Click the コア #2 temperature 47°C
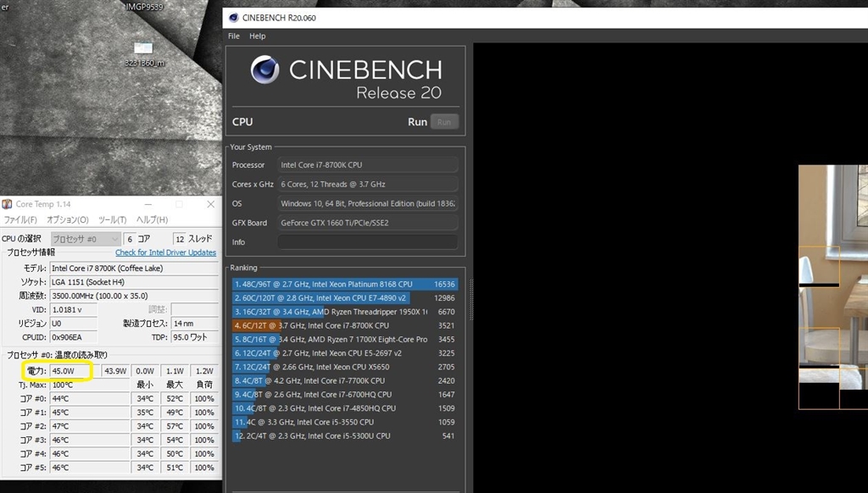 tap(90, 427)
